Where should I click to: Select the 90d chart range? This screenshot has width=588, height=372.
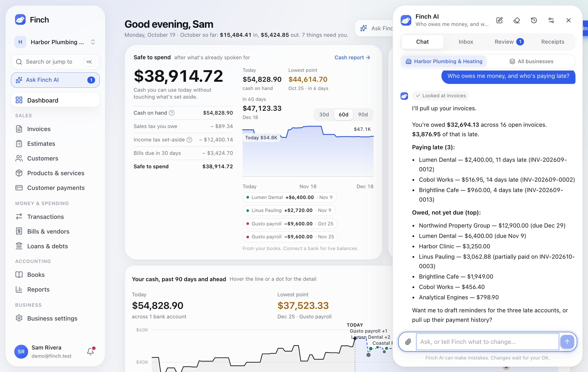pyautogui.click(x=363, y=115)
